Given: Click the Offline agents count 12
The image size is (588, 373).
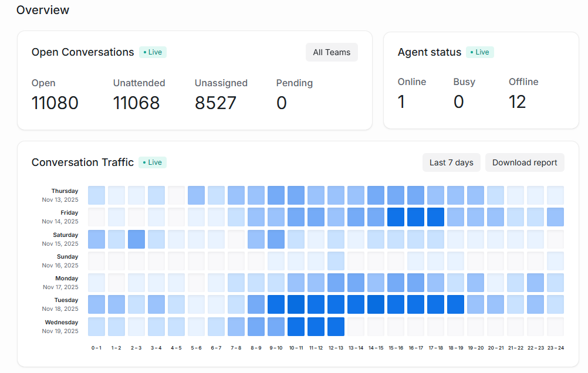Looking at the screenshot, I should point(517,101).
